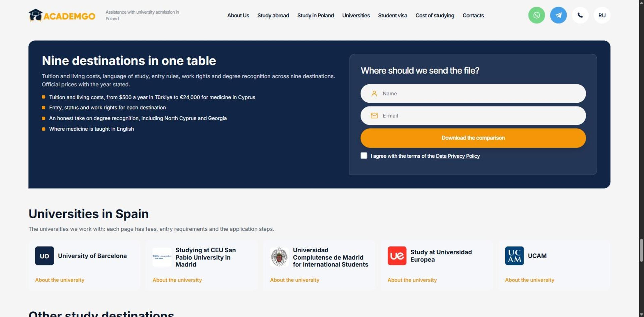The width and height of the screenshot is (644, 317).
Task: Open About the university for Universidad Europea
Action: pos(412,280)
